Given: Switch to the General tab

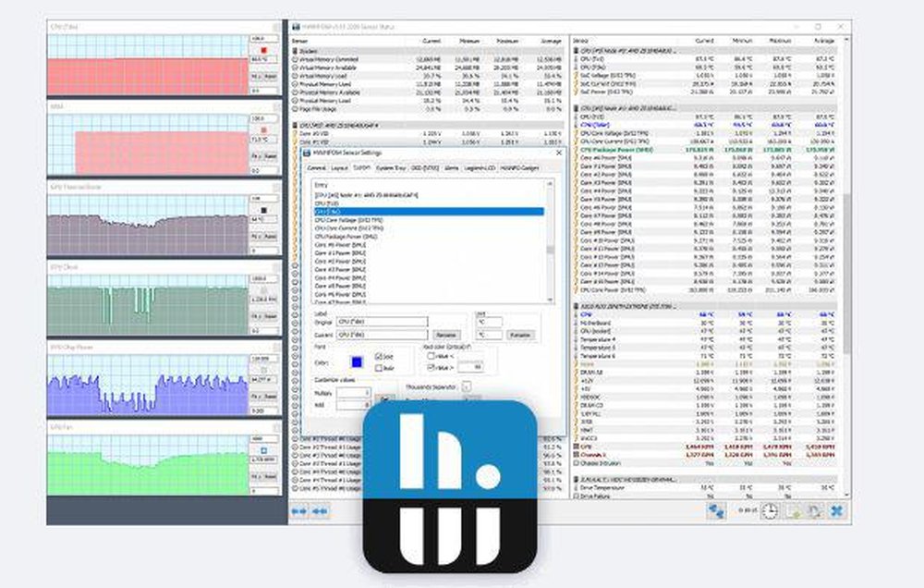Looking at the screenshot, I should 316,168.
